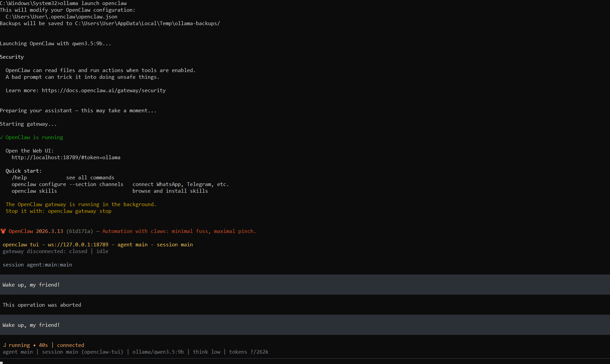Image resolution: width=610 pixels, height=364 pixels.
Task: Click the command input line at the bottom
Action: [x=305, y=362]
